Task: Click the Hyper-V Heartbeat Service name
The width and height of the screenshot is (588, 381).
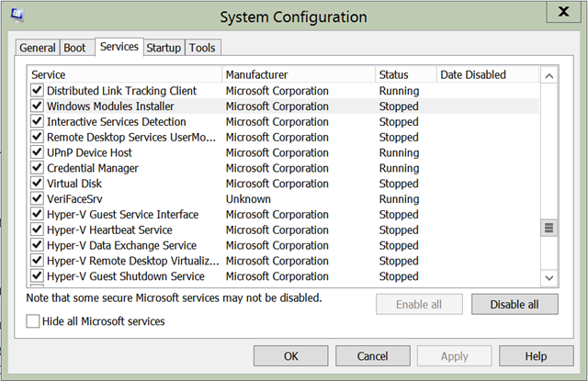Action: [109, 230]
